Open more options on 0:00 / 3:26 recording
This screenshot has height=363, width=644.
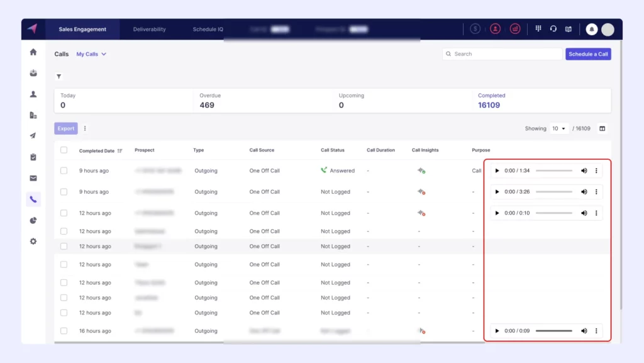pos(596,192)
